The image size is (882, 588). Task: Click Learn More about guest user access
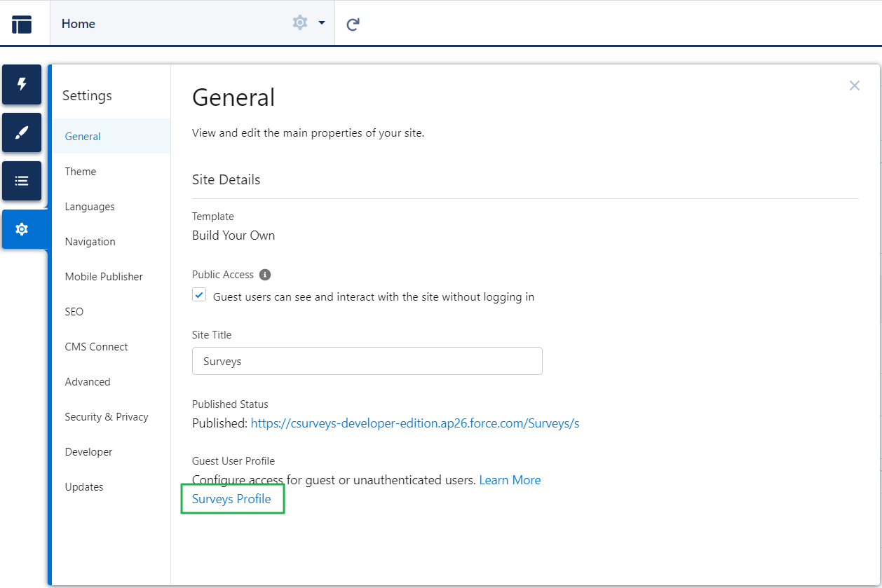point(510,479)
